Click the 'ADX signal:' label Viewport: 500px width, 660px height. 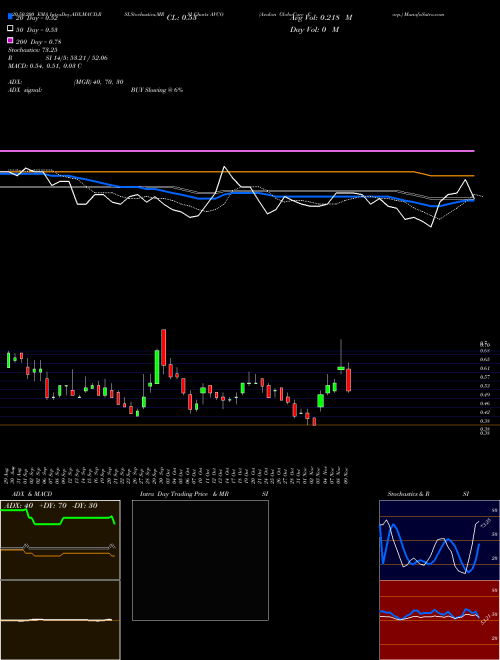25,90
